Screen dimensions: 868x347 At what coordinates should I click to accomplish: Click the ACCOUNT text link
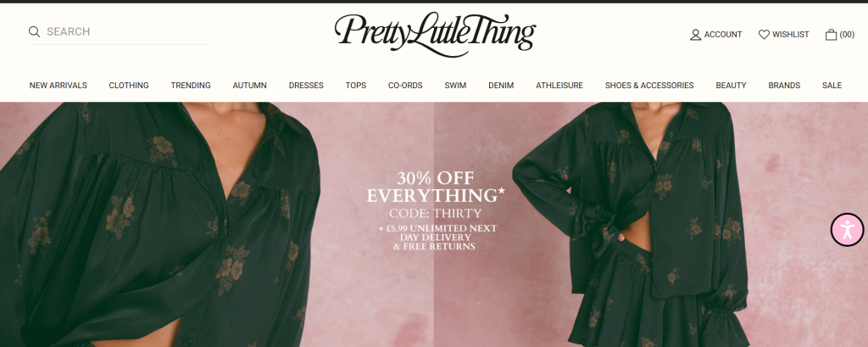click(x=723, y=35)
